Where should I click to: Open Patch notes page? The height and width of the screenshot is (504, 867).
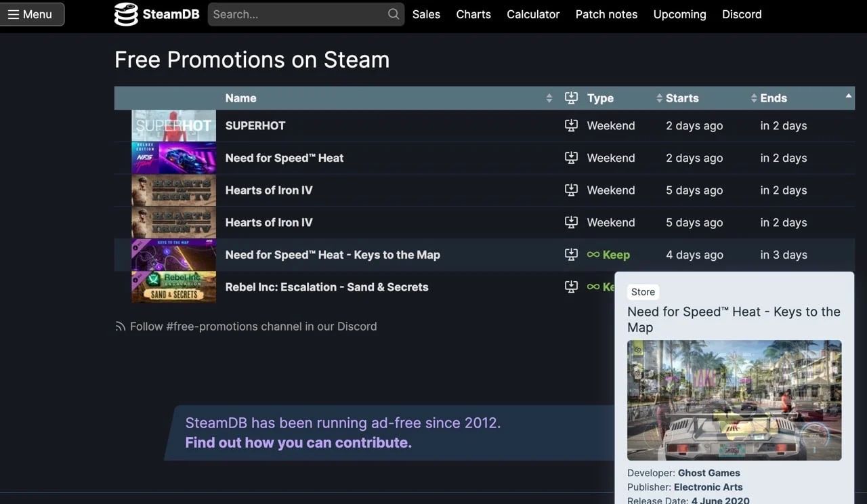(606, 14)
